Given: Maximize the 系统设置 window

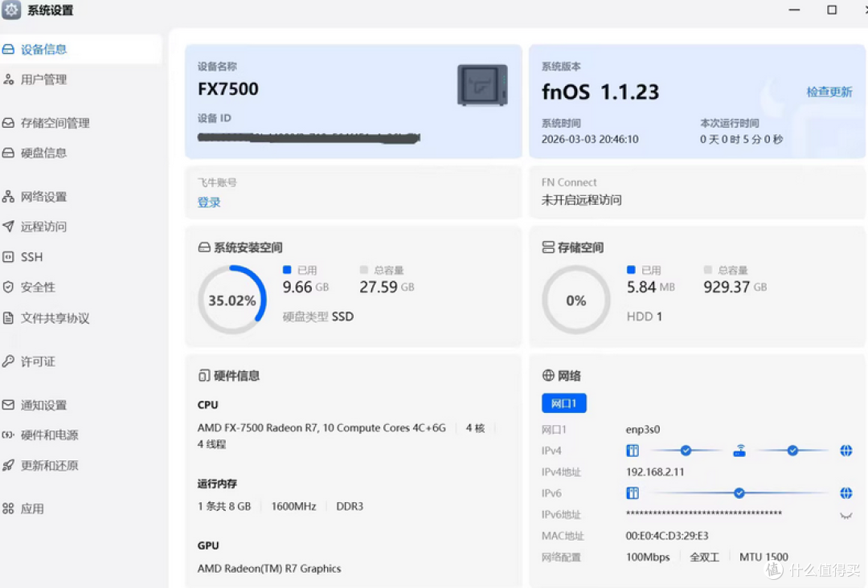Looking at the screenshot, I should click(x=832, y=10).
